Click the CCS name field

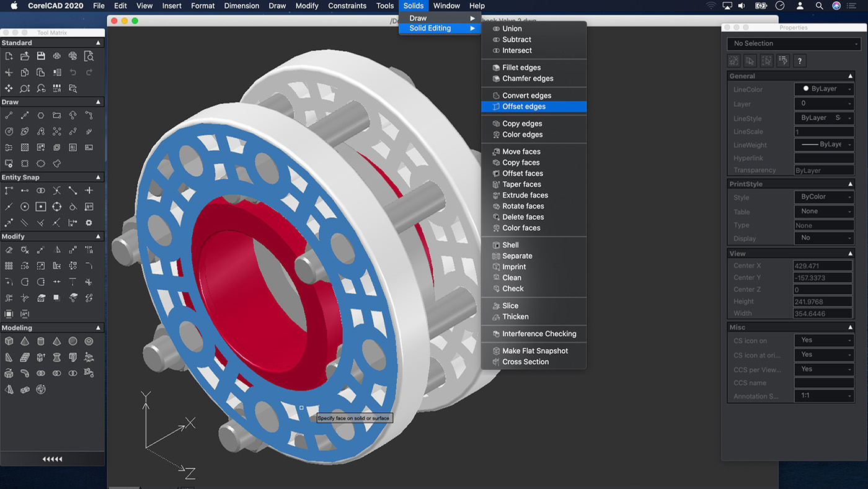[x=824, y=383]
